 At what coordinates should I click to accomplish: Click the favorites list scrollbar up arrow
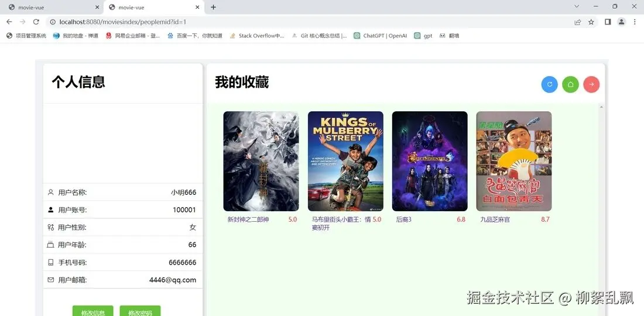pyautogui.click(x=602, y=107)
